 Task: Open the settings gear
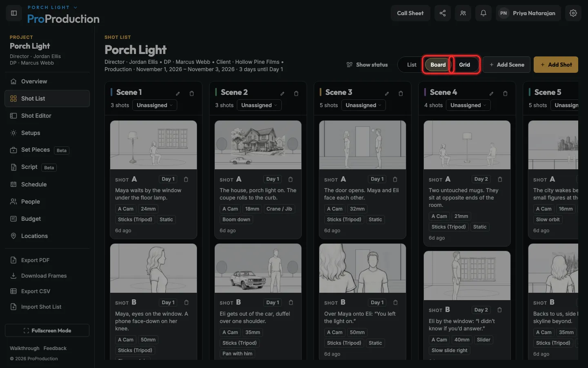tap(573, 13)
